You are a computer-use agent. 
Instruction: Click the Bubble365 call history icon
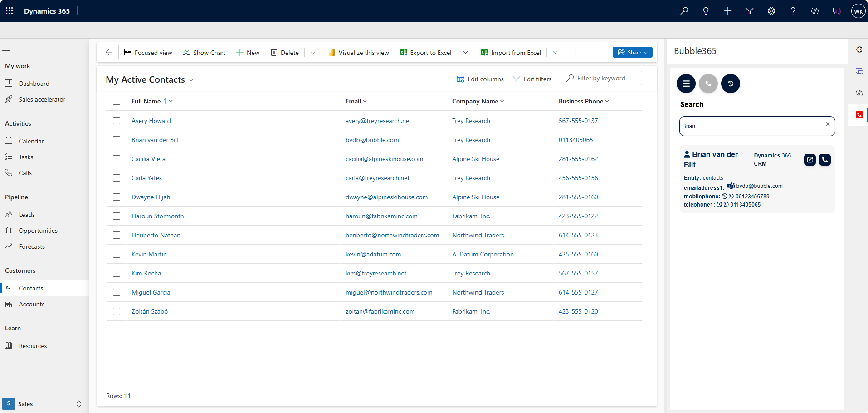[730, 84]
